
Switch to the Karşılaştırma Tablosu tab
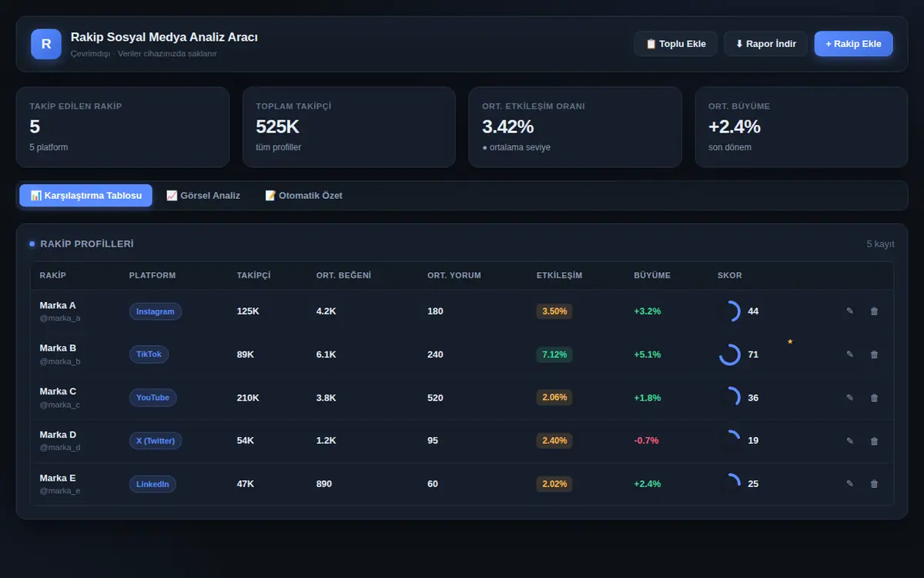(x=86, y=196)
